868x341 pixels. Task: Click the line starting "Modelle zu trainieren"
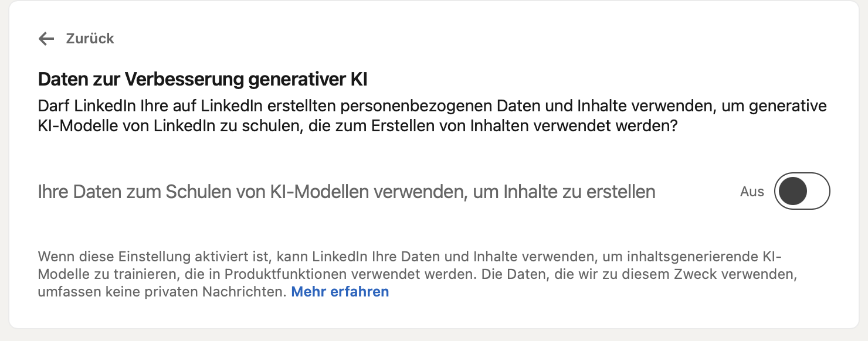417,274
